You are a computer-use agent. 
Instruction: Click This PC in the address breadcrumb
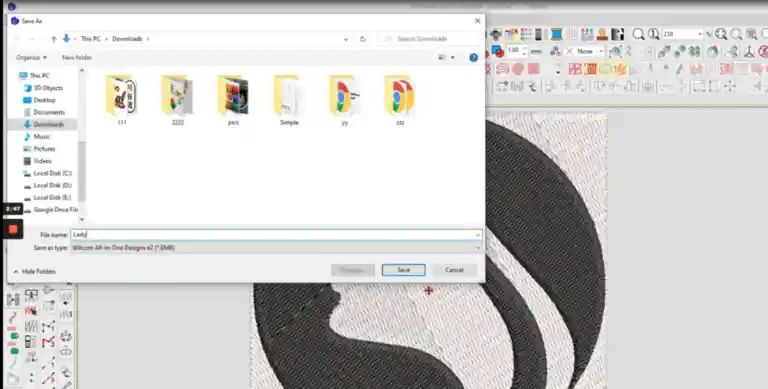(91, 39)
